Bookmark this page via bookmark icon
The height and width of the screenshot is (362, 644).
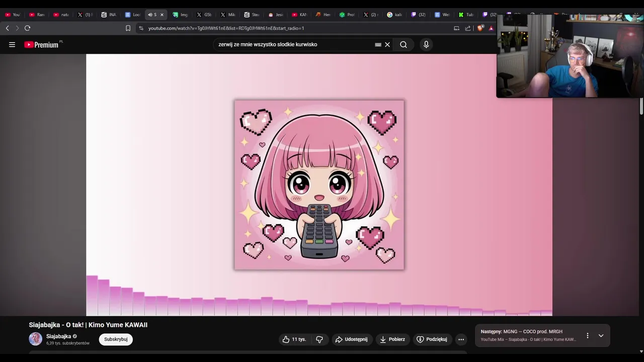pyautogui.click(x=128, y=28)
